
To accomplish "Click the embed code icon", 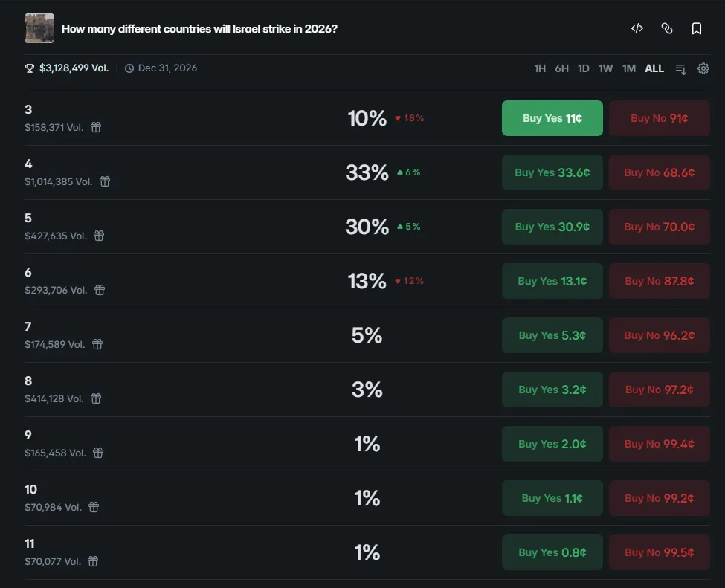I will click(x=637, y=28).
